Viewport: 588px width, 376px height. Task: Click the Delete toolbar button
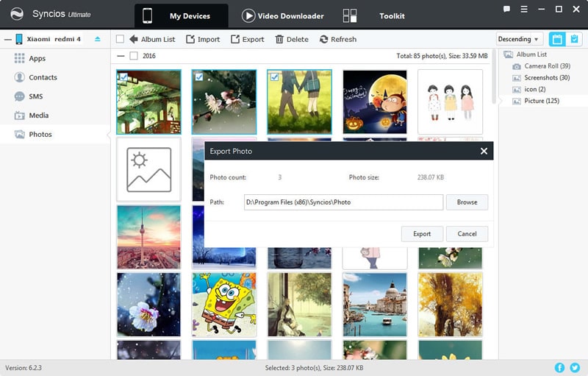(x=292, y=39)
